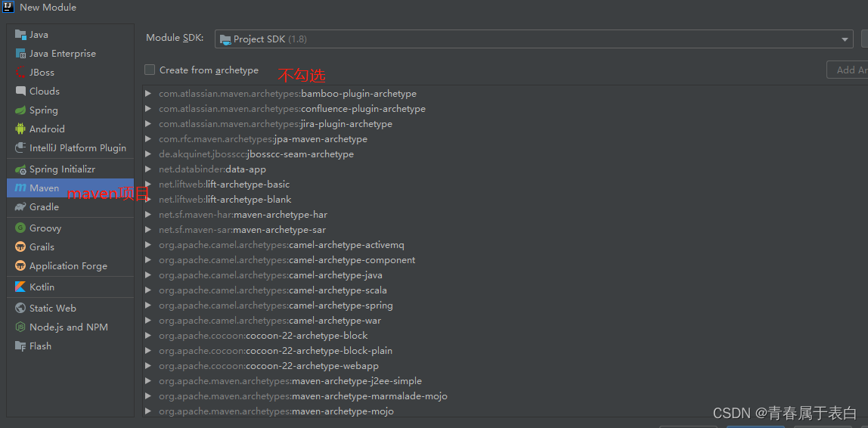Select the Android robot icon
This screenshot has height=428, width=868.
click(20, 129)
